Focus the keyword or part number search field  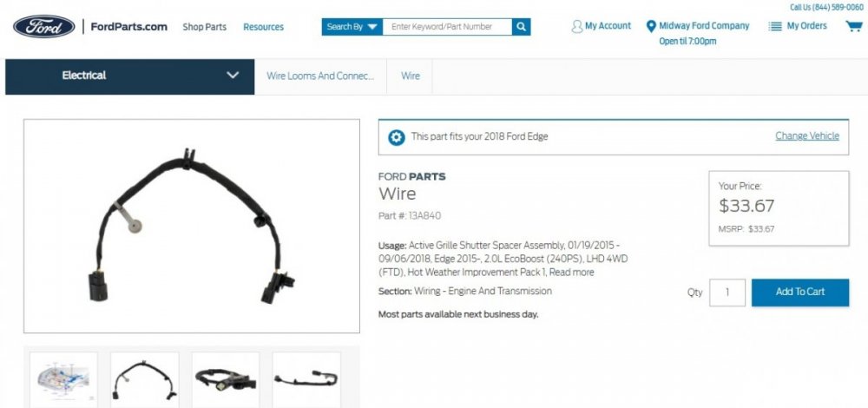coord(447,27)
